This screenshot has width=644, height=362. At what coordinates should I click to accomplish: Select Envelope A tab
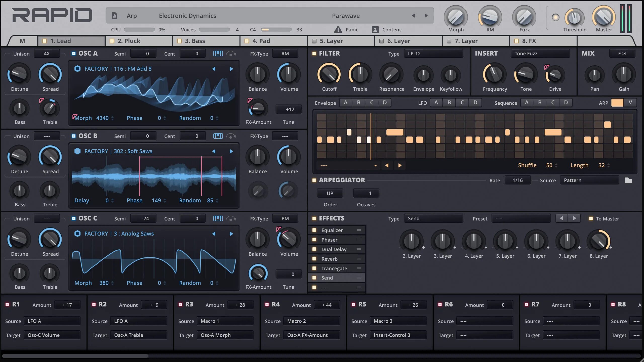point(346,103)
